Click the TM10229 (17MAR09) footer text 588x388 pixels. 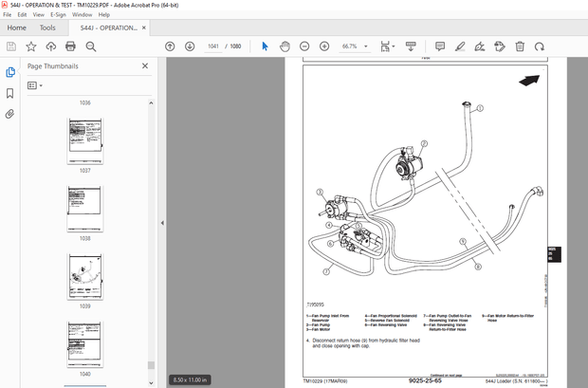point(325,380)
